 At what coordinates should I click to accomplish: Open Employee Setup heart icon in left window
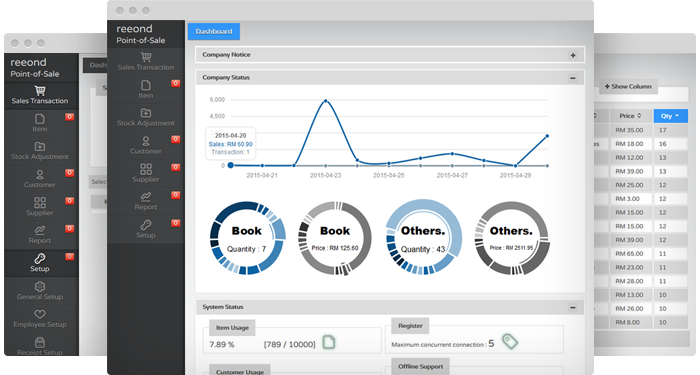(40, 314)
